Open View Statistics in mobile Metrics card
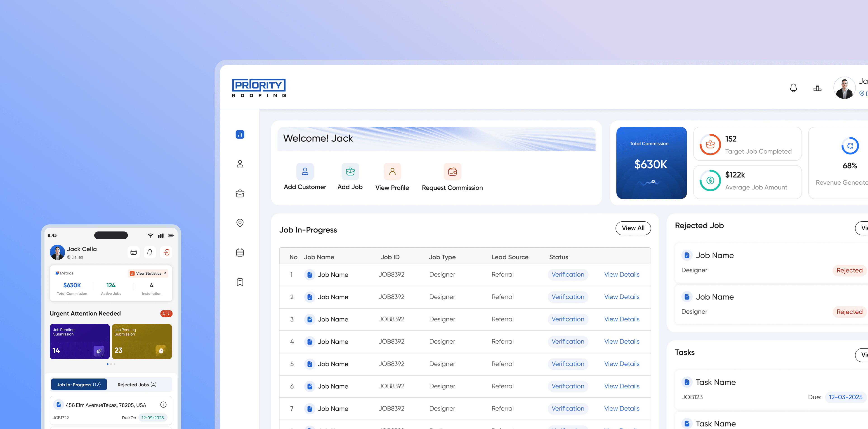The width and height of the screenshot is (868, 429). click(148, 273)
